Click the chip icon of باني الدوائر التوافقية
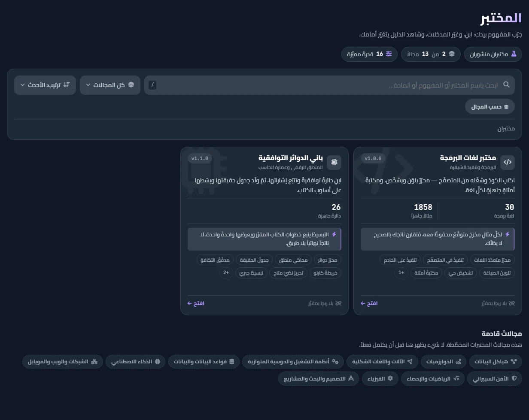Image resolution: width=529 pixels, height=420 pixels. (334, 162)
